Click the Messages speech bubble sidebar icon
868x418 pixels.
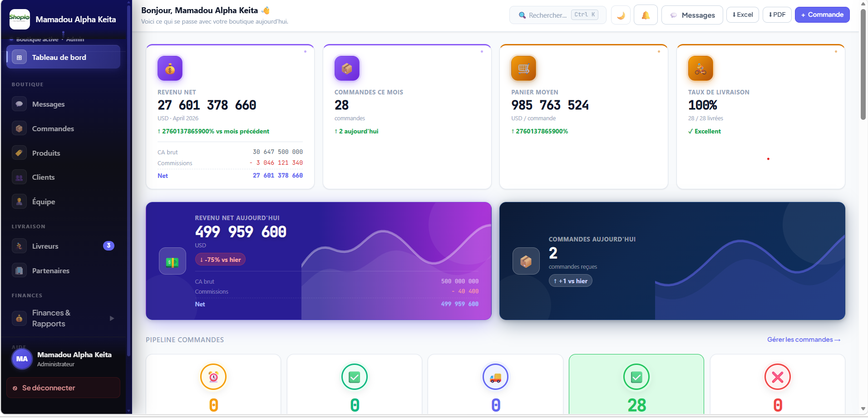[19, 104]
